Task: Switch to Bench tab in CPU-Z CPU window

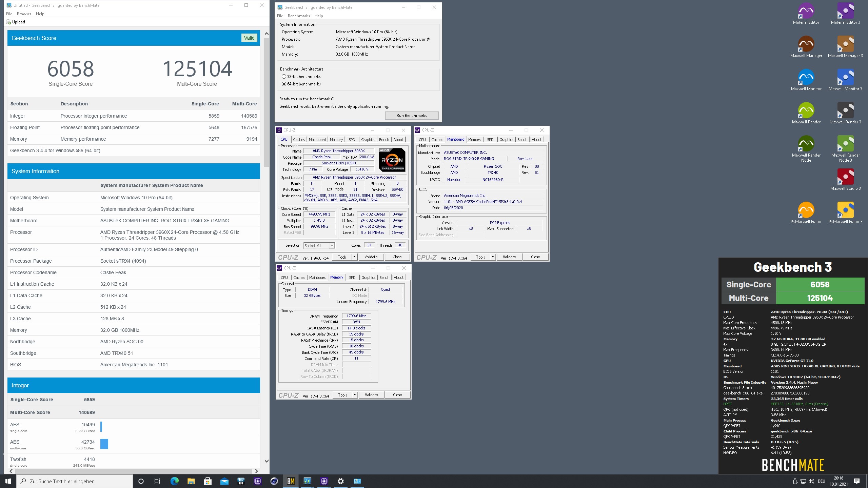Action: coord(384,140)
